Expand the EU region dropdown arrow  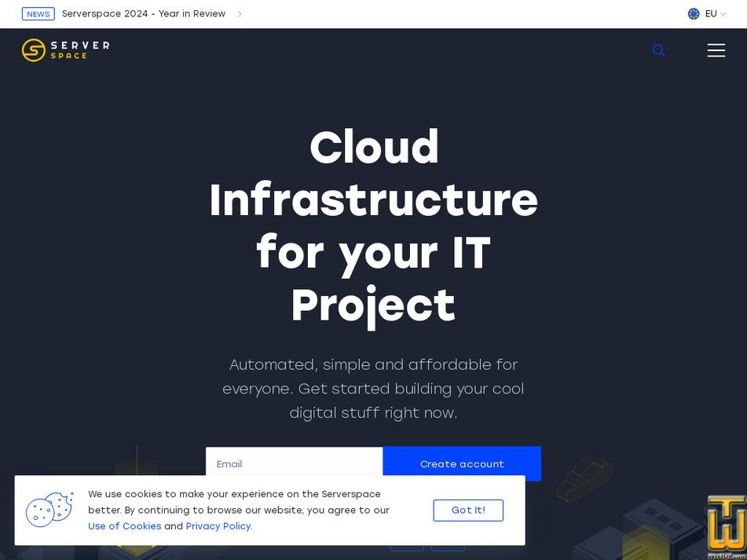pos(723,13)
